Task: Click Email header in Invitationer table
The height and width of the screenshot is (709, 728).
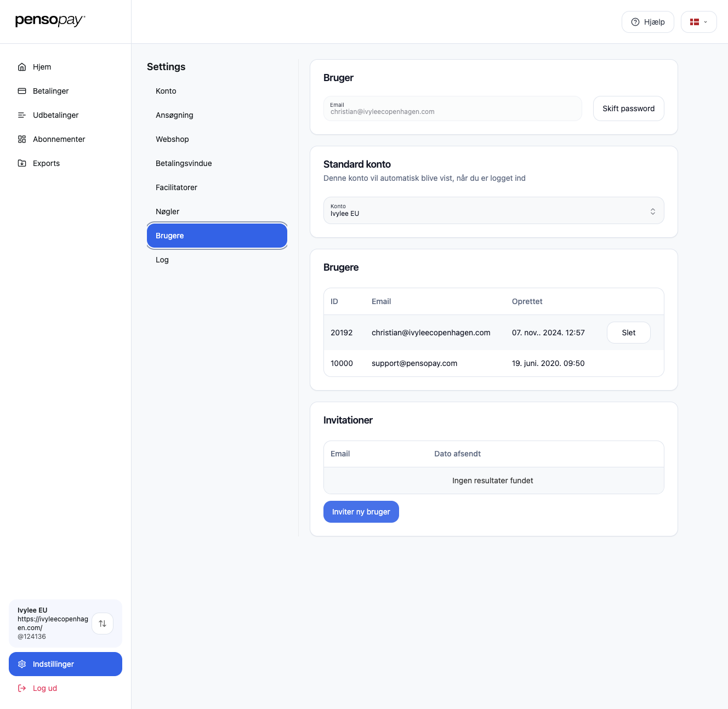Action: tap(340, 454)
